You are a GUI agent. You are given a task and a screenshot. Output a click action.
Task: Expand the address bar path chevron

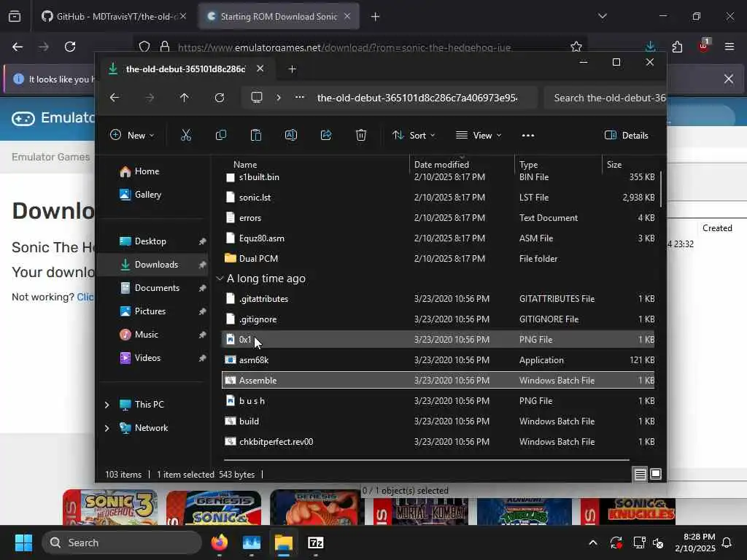pos(279,98)
